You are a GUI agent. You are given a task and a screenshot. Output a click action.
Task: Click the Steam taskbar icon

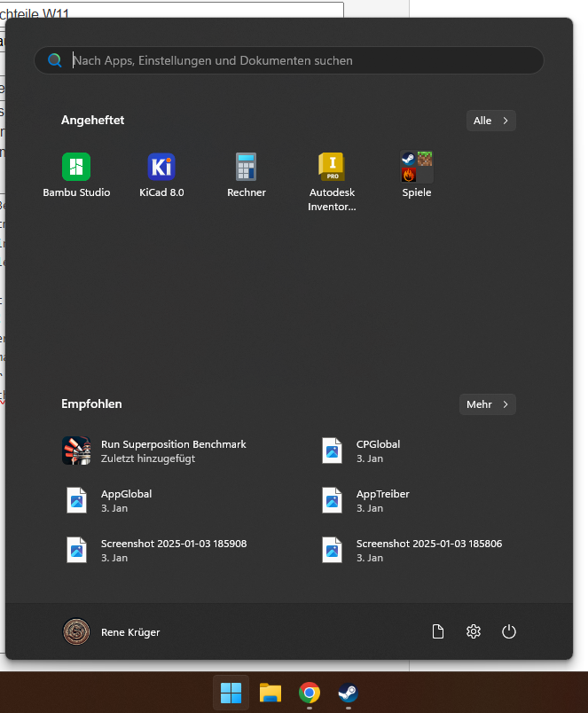(x=348, y=693)
